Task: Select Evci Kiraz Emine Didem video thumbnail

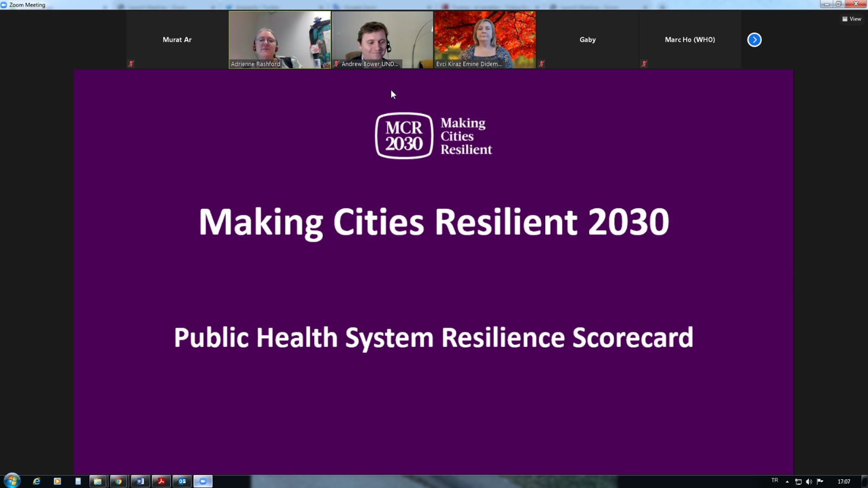Action: tap(485, 40)
